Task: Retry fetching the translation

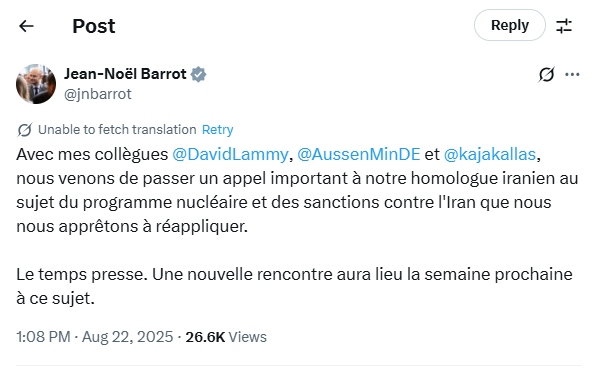Action: click(217, 130)
